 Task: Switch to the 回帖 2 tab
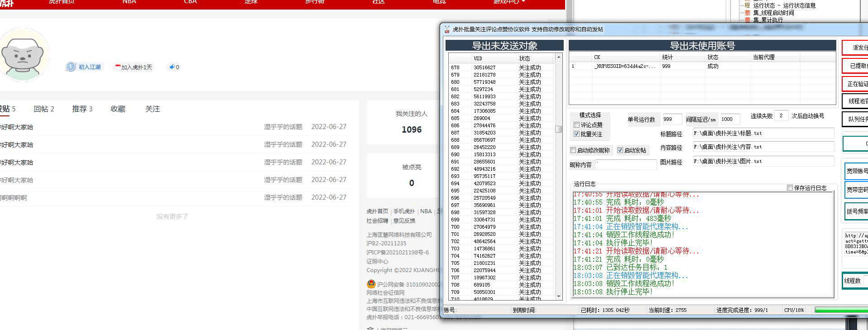pos(44,109)
